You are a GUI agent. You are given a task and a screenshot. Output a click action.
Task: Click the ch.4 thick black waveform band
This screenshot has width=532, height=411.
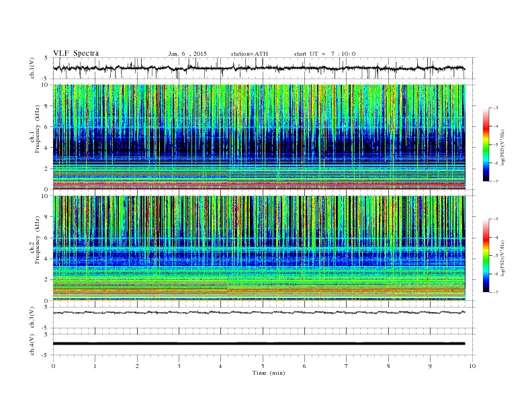click(259, 344)
